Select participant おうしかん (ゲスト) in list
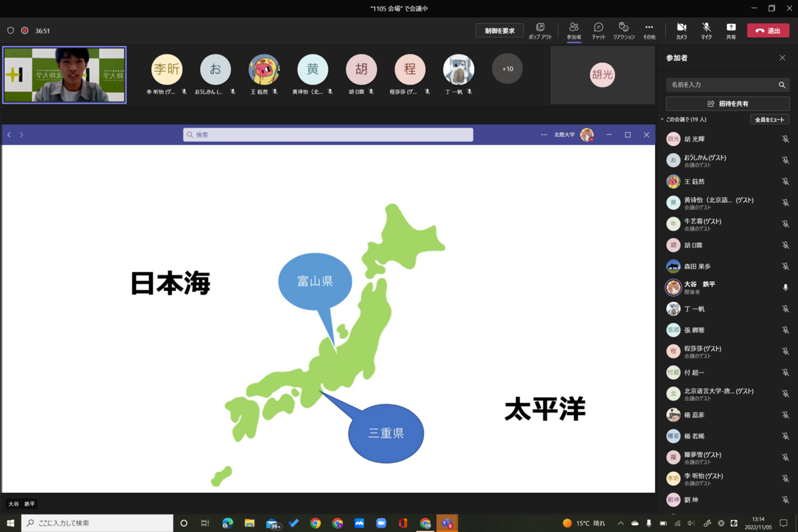Viewport: 798px width, 532px height. tap(728, 160)
